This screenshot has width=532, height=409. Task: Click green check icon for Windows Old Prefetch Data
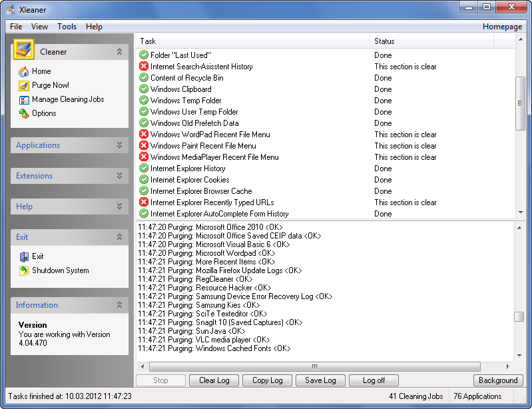(x=144, y=123)
